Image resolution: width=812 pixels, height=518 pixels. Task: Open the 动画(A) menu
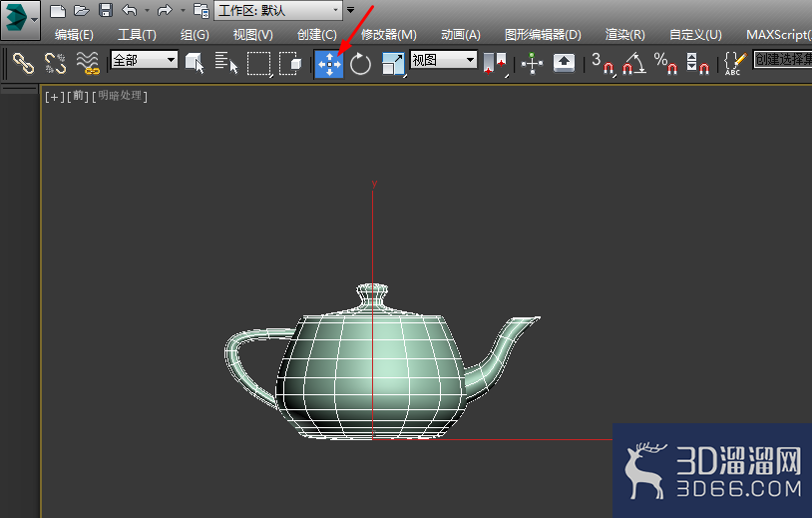pos(461,35)
